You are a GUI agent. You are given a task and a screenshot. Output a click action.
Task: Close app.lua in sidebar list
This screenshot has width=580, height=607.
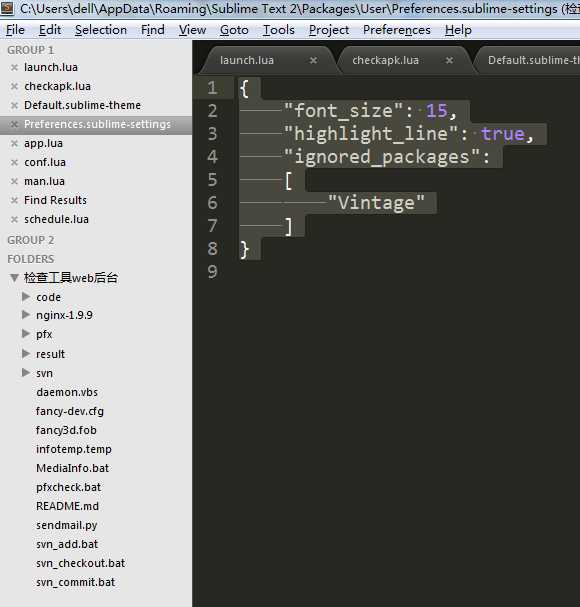click(14, 143)
